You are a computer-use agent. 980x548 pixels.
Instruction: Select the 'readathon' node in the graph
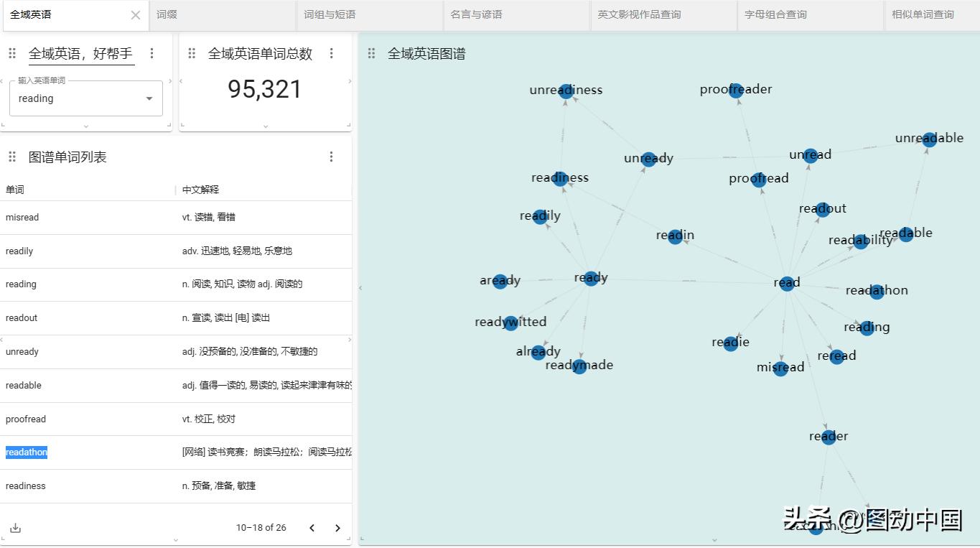pyautogui.click(x=877, y=290)
